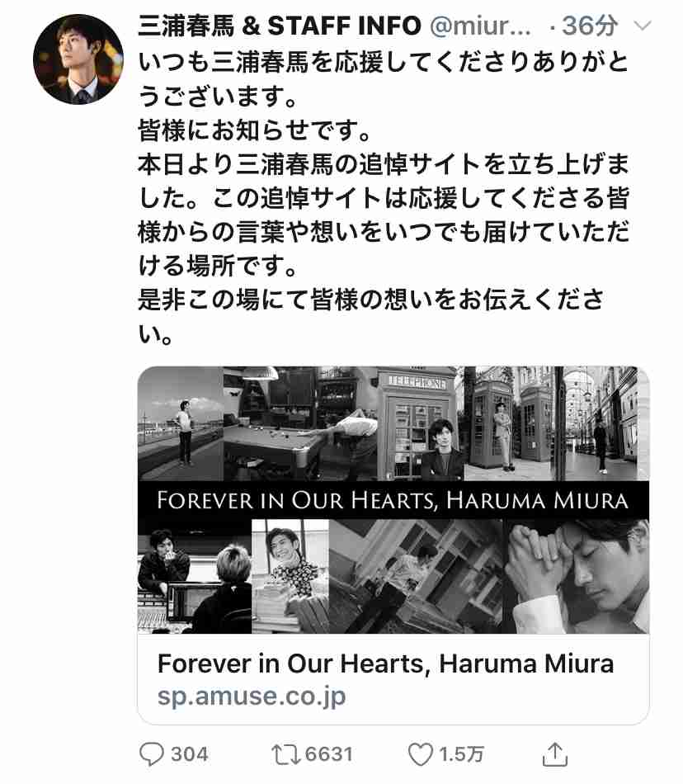The image size is (683, 784).
Task: Click the billiard table photo
Action: (x=300, y=423)
